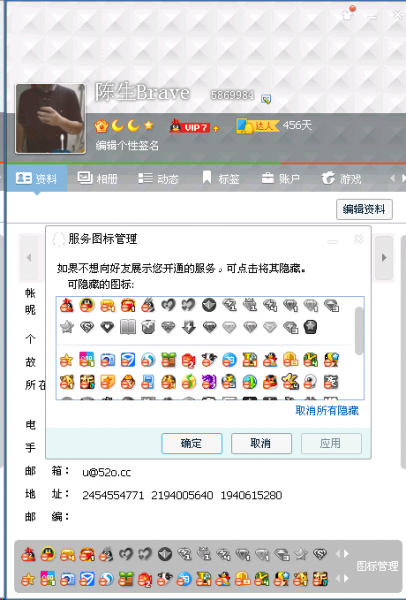406x600 pixels.
Task: Page left on the lower row of bottom icons
Action: tap(338, 579)
